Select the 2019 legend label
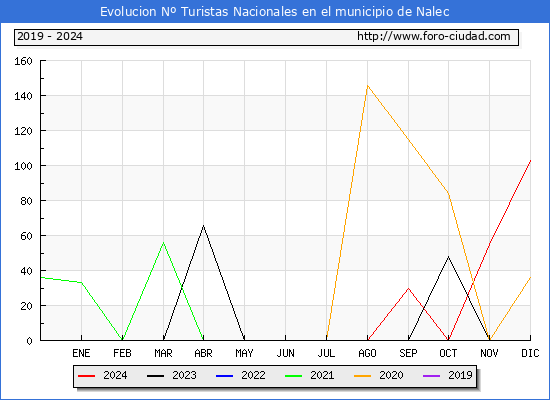Image resolution: width=550 pixels, height=400 pixels. [460, 375]
